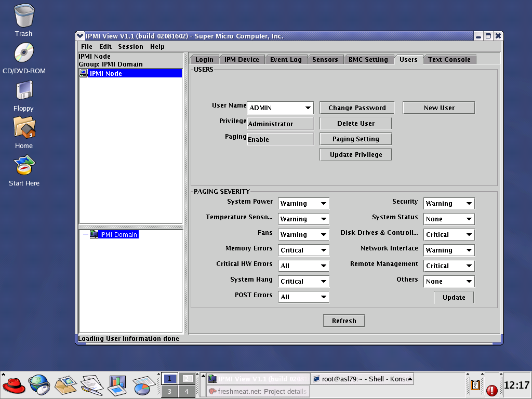
Task: Open the Remote Management severity dropdown
Action: tap(449, 266)
